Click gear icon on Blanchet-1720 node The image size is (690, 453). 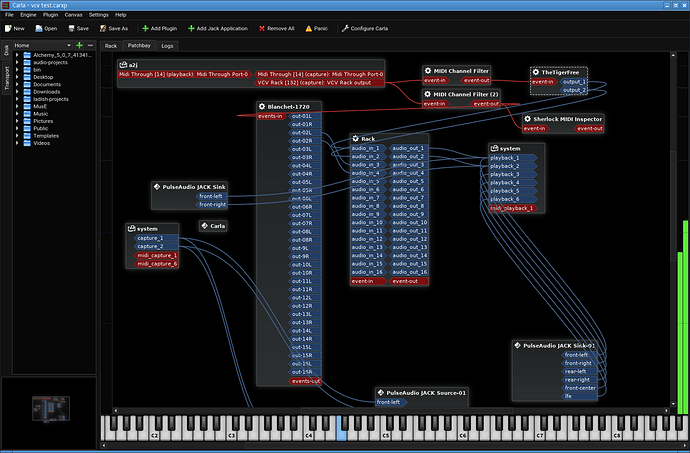click(x=262, y=107)
